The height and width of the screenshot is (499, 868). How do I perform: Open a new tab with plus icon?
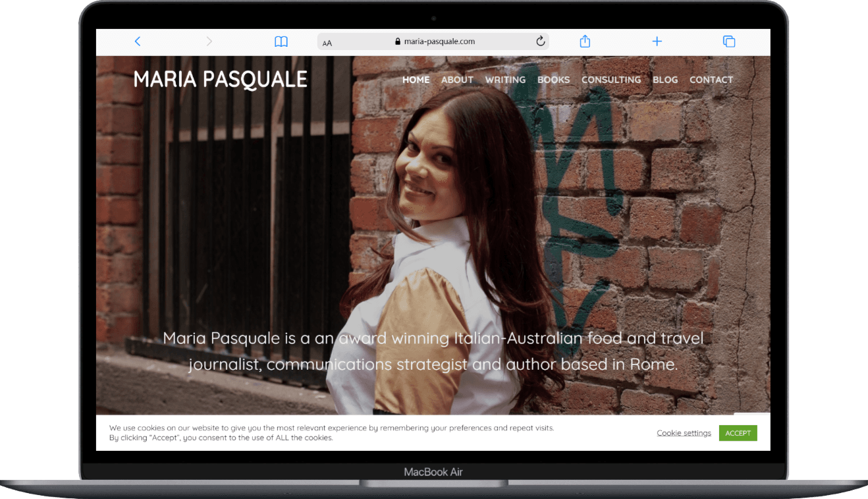pos(657,42)
